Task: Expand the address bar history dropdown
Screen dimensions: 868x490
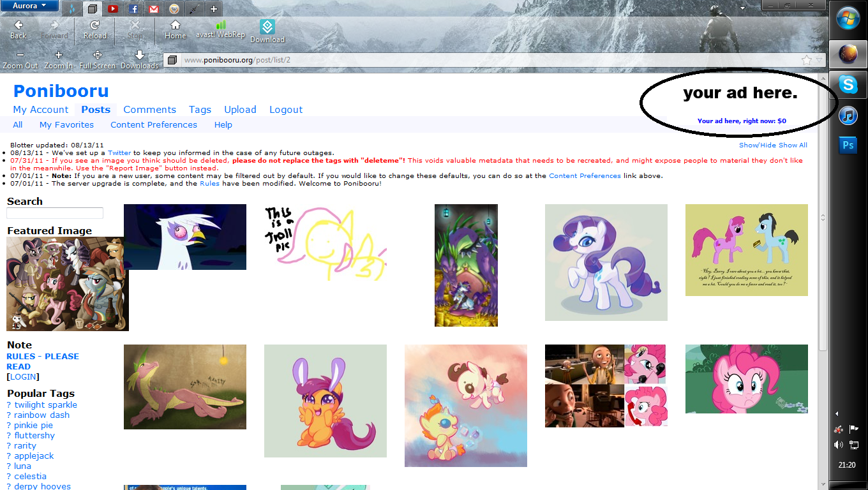Action: 819,60
